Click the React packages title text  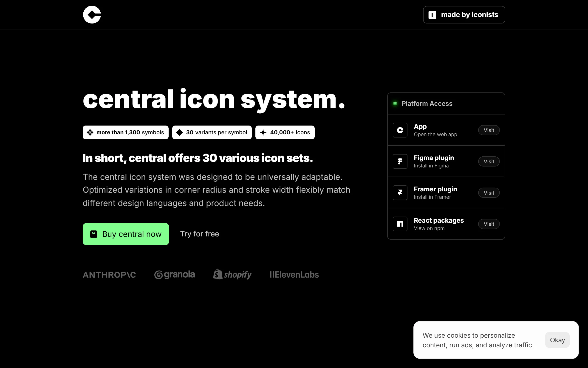point(439,220)
